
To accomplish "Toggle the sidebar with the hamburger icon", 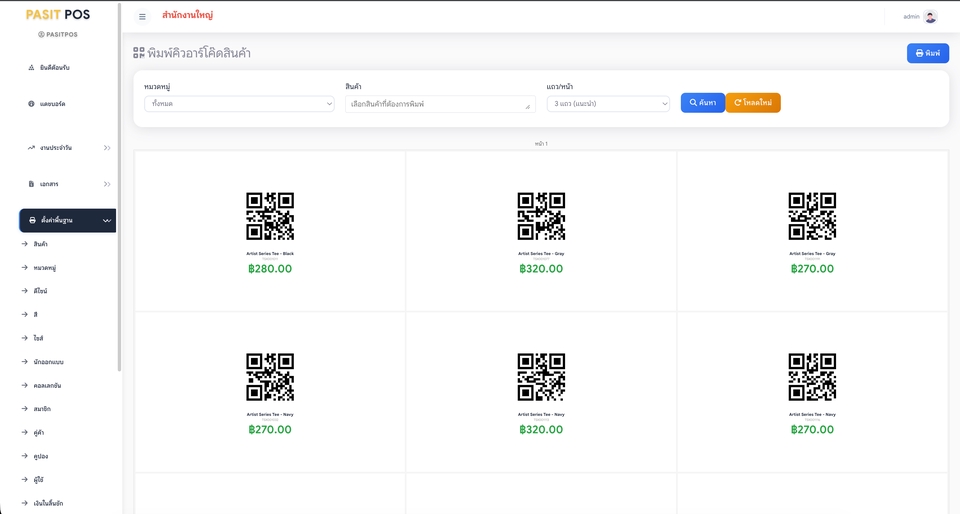I will click(x=142, y=17).
